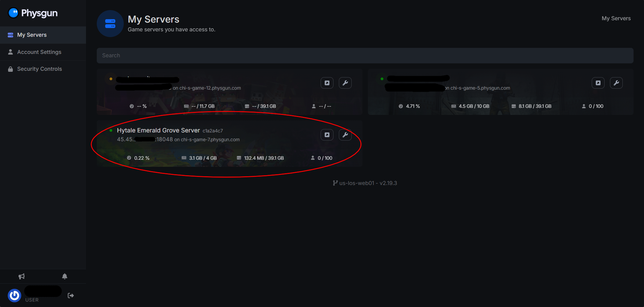Click the user avatar power icon

point(14,296)
